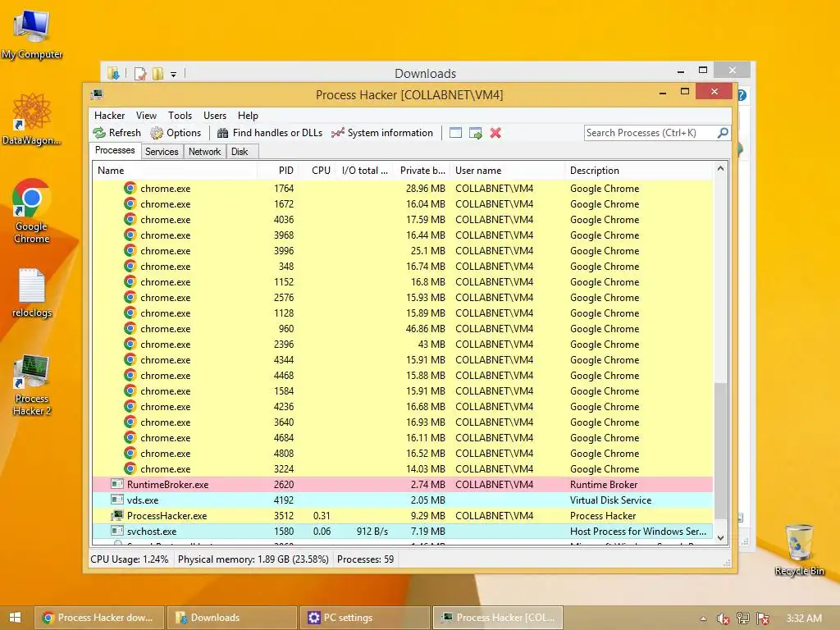The image size is (840, 630).
Task: Click Chrome icon of PID 2396 row
Action: (x=130, y=344)
